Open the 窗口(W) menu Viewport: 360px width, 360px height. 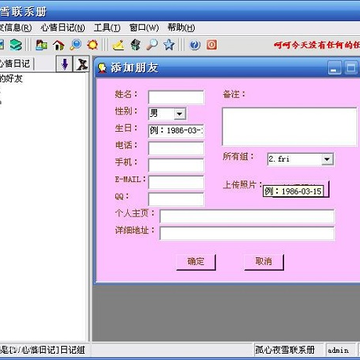tap(144, 28)
